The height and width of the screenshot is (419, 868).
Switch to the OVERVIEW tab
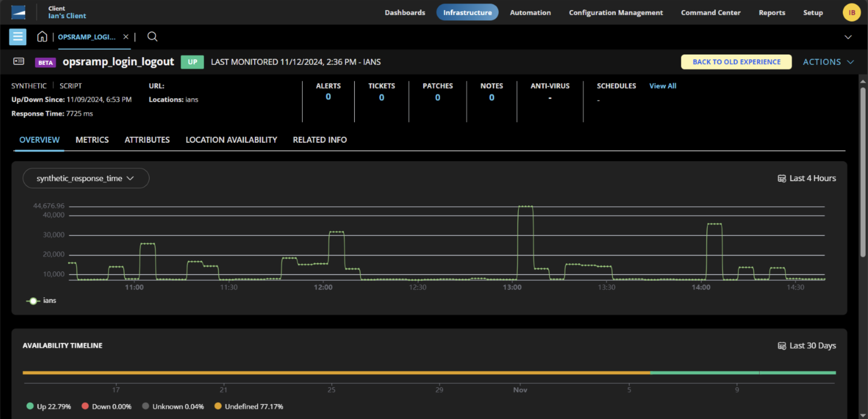point(39,140)
